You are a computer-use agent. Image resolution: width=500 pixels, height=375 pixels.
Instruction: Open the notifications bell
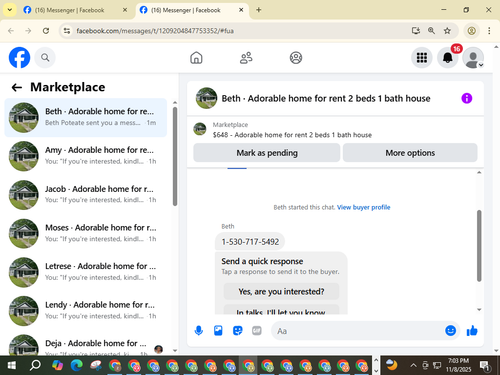(x=447, y=58)
